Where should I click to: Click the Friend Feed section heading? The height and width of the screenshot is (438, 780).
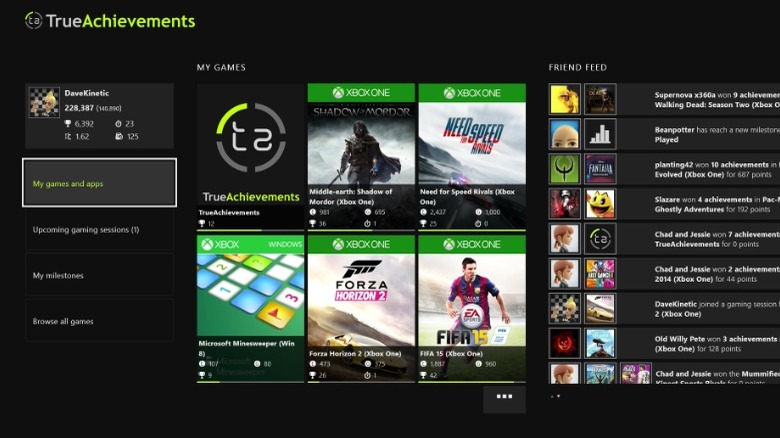[x=578, y=67]
